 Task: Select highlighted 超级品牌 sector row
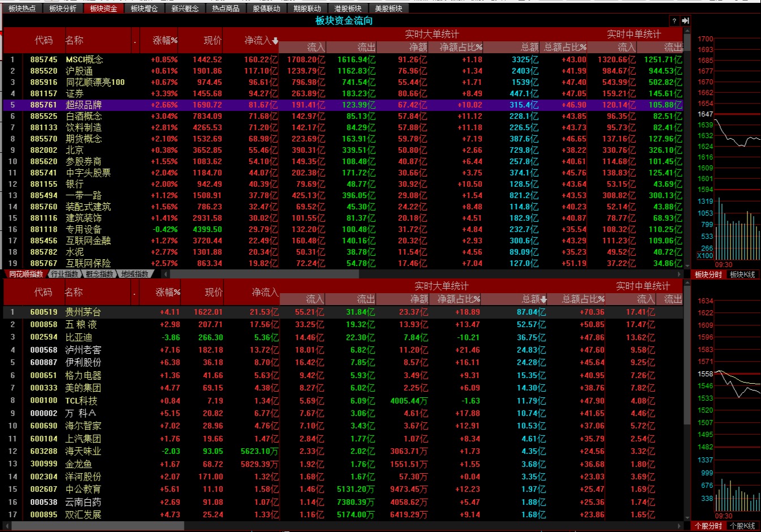343,105
